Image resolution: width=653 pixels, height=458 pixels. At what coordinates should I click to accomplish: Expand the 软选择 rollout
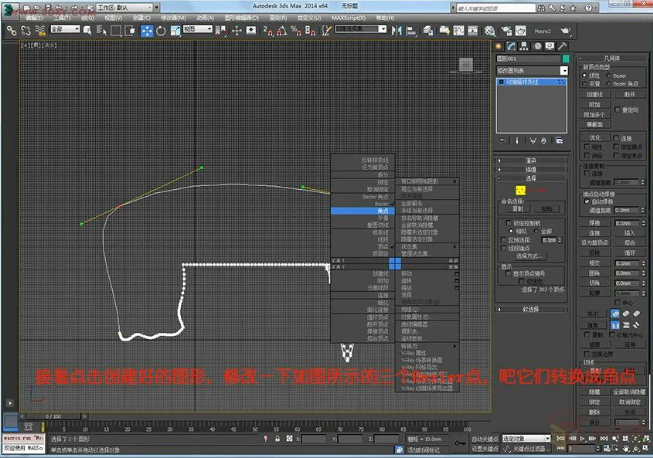click(x=531, y=309)
